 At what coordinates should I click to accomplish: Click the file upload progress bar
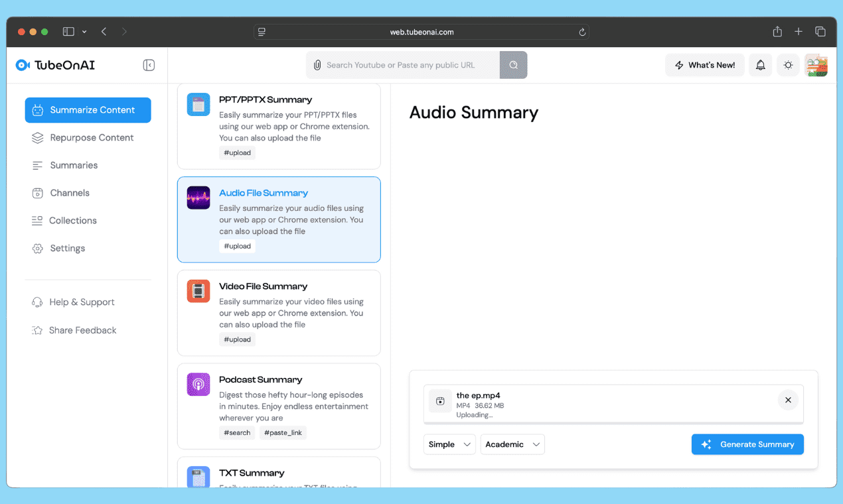point(613,422)
